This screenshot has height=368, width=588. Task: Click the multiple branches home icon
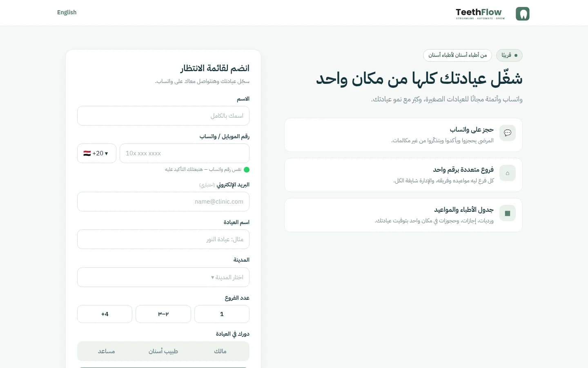coord(508,173)
